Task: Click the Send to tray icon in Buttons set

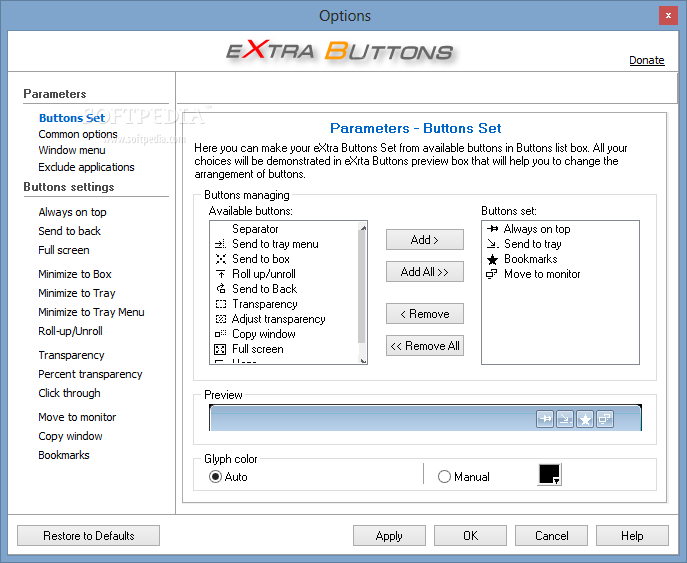Action: point(492,244)
